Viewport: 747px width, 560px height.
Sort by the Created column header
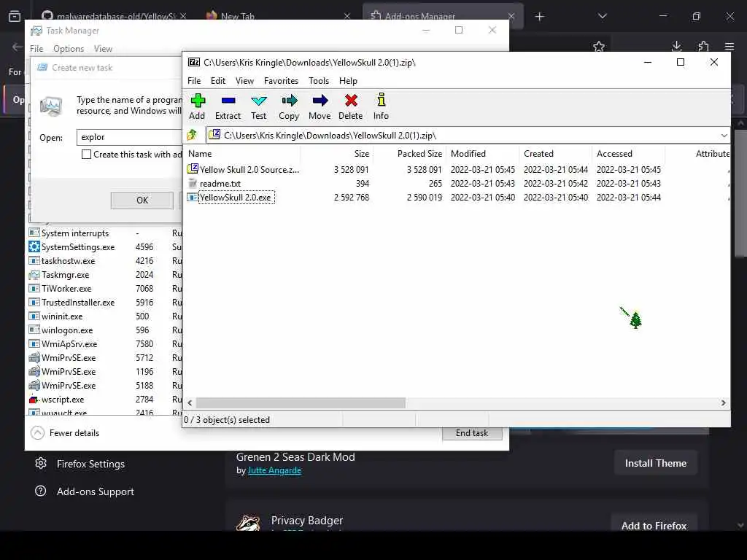coord(555,153)
